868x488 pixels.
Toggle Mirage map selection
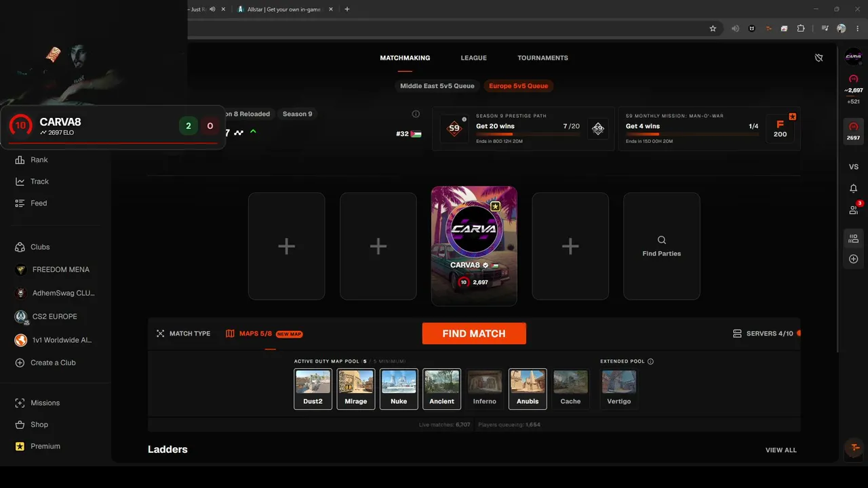click(x=355, y=389)
